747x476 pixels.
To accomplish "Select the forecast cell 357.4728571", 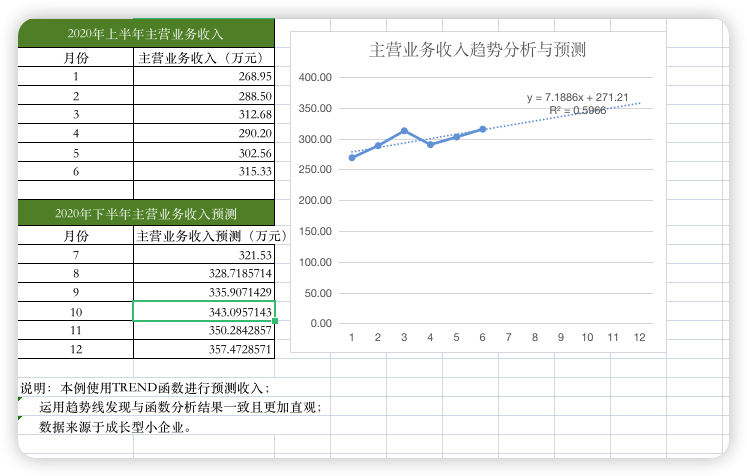I will [x=204, y=349].
